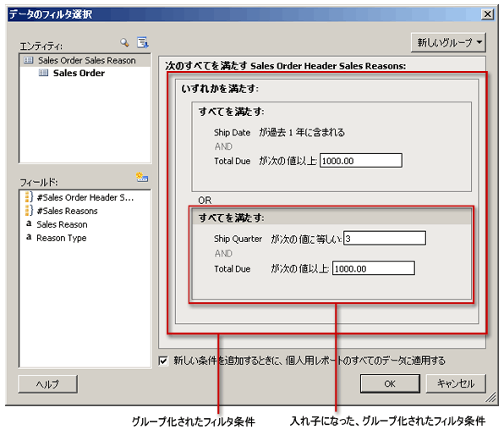Image resolution: width=504 pixels, height=435 pixels.
Task: Click the Sales Order Sales Reason table icon
Action: coord(29,60)
